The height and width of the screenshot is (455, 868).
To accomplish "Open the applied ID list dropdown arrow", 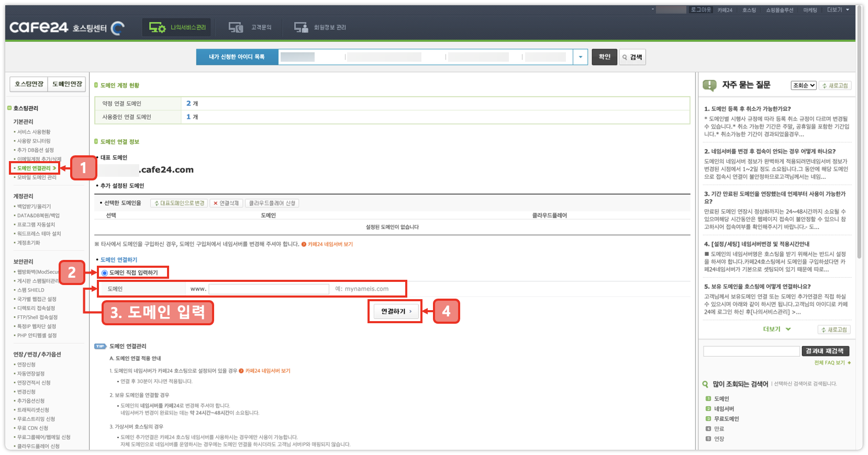I will (580, 57).
